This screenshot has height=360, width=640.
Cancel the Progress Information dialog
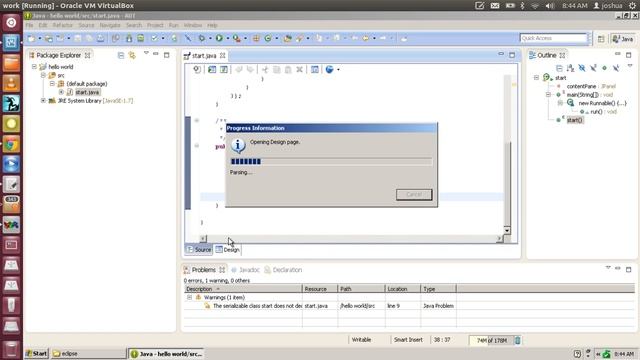[x=414, y=194]
